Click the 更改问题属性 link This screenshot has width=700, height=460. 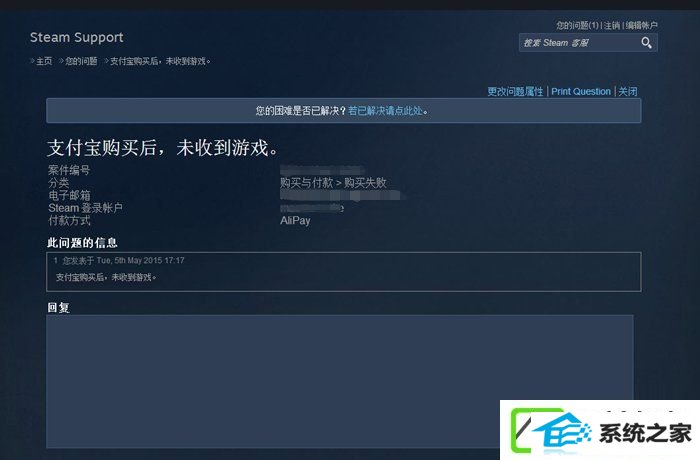tap(515, 92)
